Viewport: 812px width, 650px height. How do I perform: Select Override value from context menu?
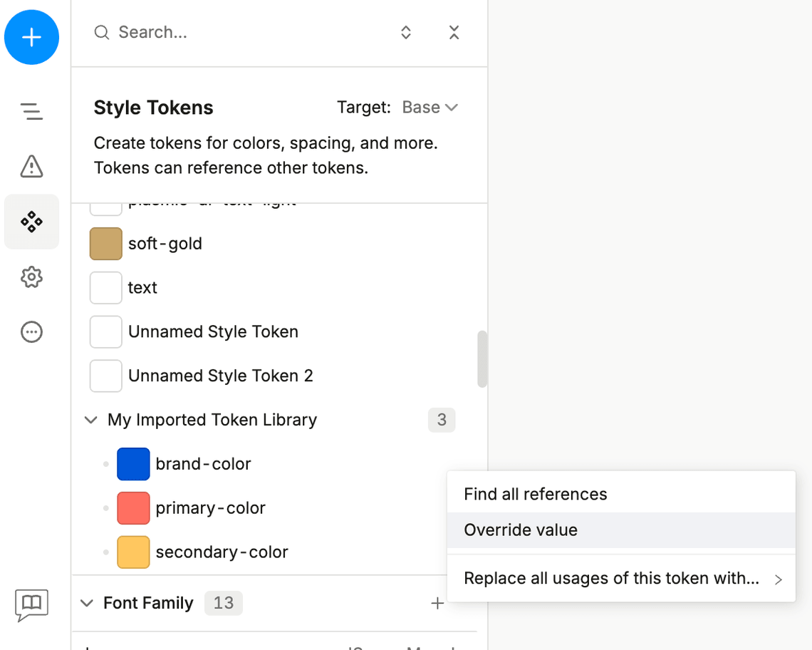(x=521, y=530)
